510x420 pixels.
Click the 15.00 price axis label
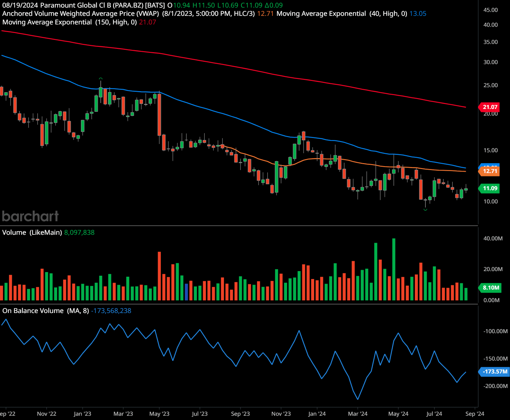pos(491,150)
